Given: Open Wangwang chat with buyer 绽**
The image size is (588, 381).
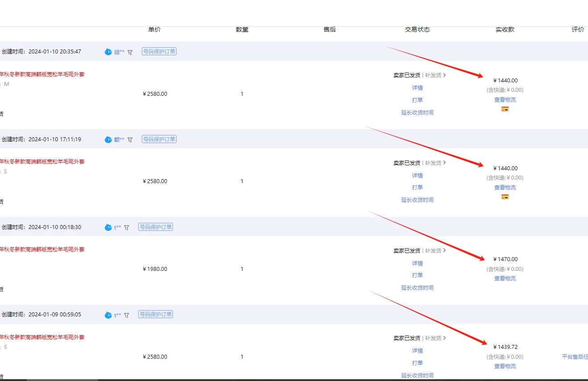Looking at the screenshot, I should 108,52.
